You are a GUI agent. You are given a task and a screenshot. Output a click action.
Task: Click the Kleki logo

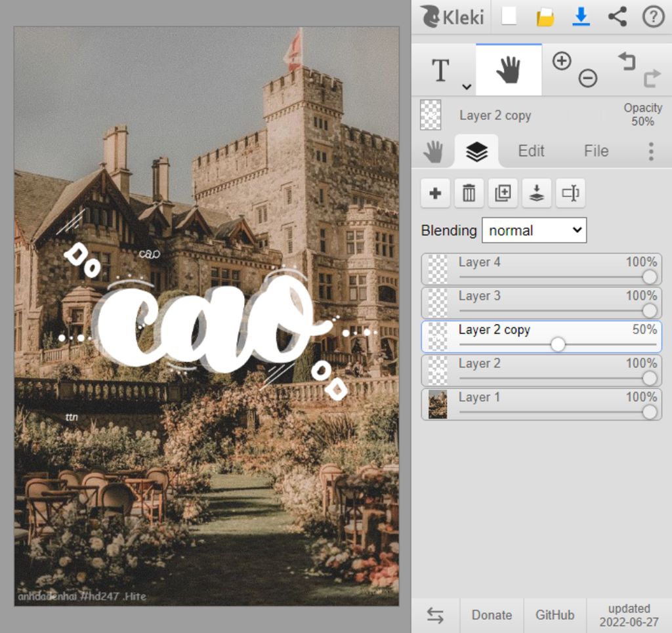[453, 16]
